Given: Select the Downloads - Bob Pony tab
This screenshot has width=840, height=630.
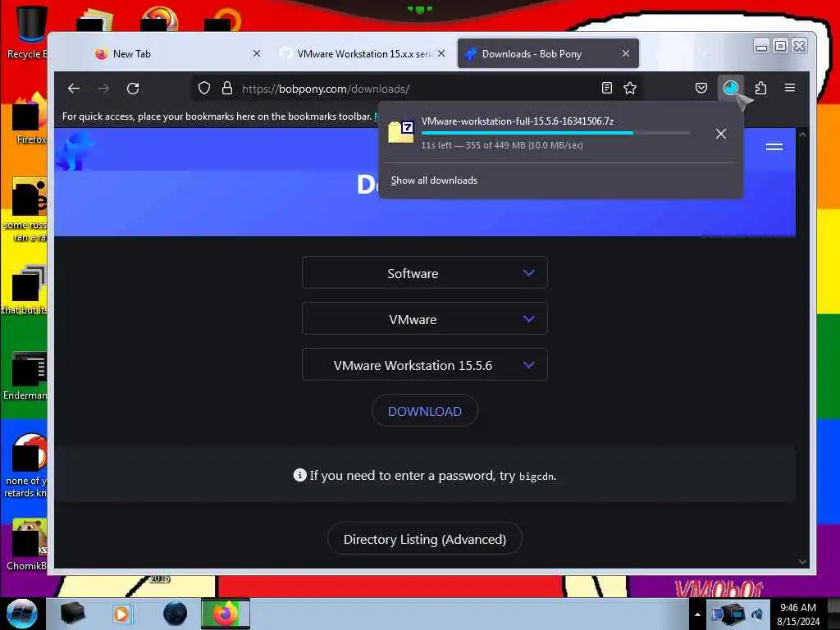Looking at the screenshot, I should point(547,53).
